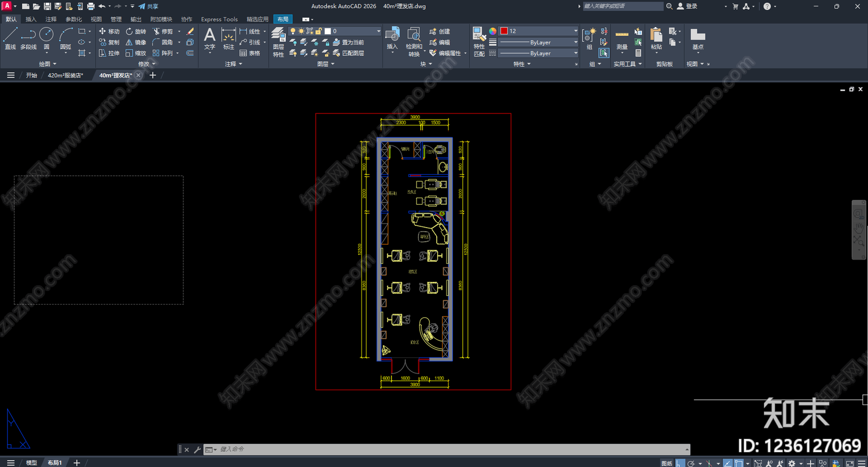Screen dimensions: 868x467
Task: Click the 特性匹配 match properties icon
Action: (x=479, y=42)
